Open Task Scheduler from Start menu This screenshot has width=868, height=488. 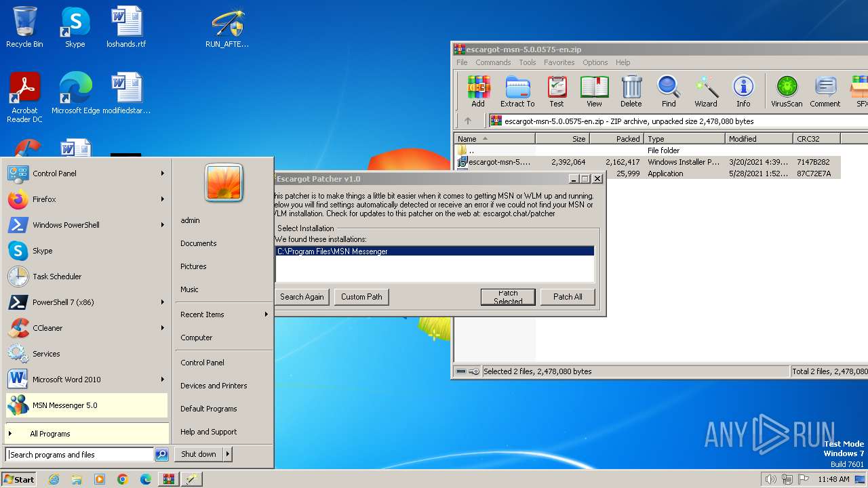[x=85, y=277]
